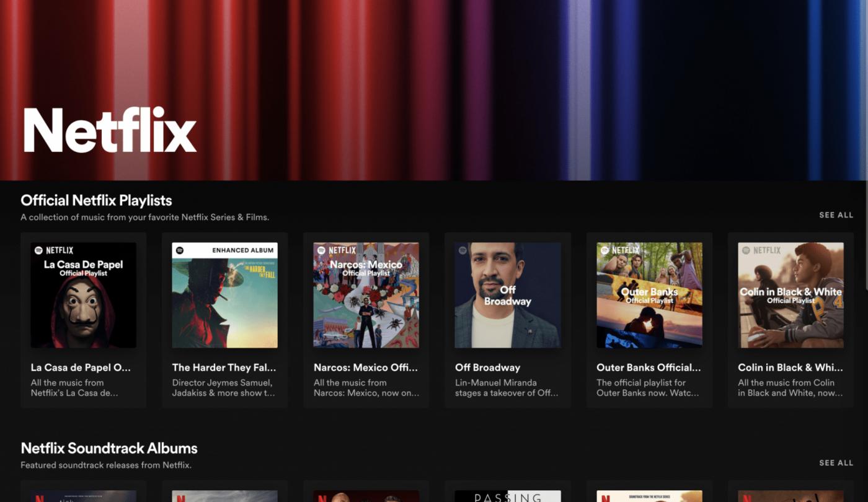Image resolution: width=868 pixels, height=502 pixels.
Task: Click See All for Netflix Soundtrack Albums
Action: (x=836, y=463)
